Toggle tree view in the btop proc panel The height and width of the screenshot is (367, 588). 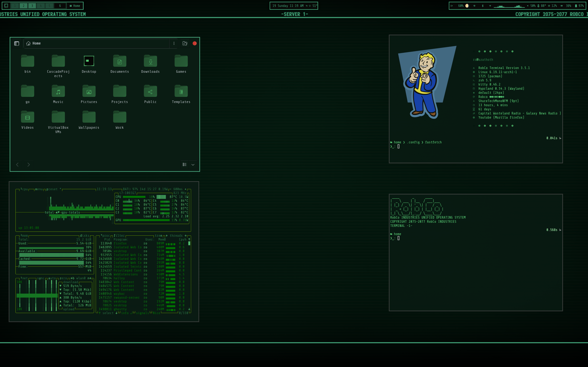[158, 235]
